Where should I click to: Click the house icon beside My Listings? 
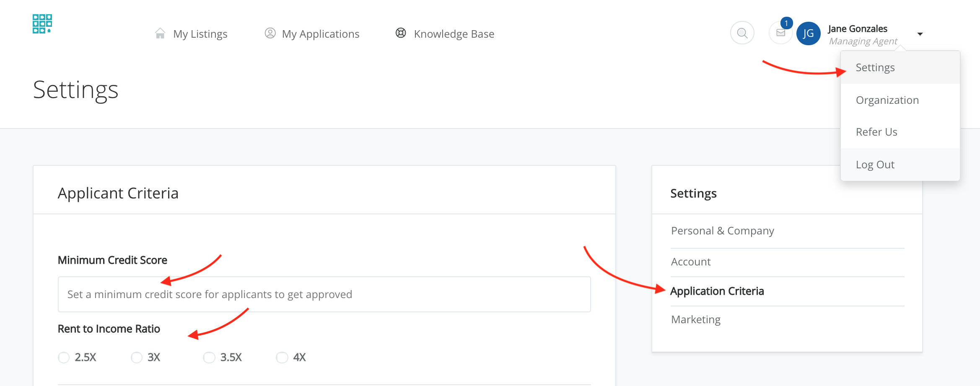pos(160,33)
